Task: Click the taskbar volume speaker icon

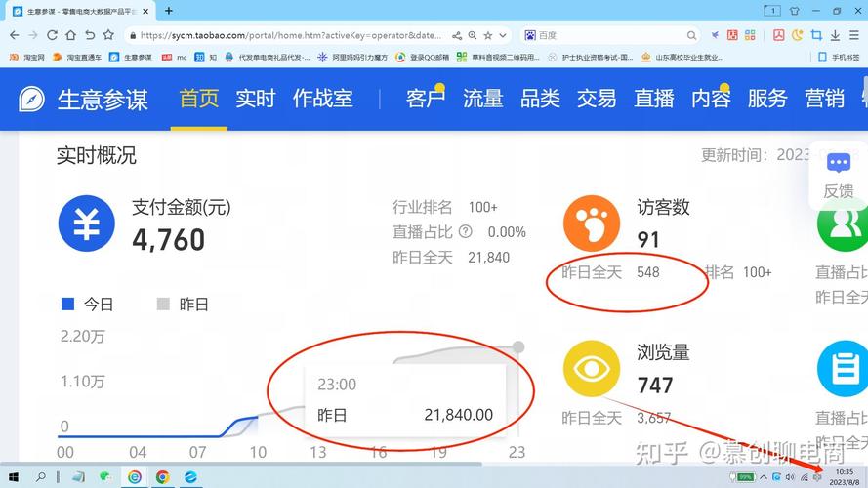Action: 791,477
